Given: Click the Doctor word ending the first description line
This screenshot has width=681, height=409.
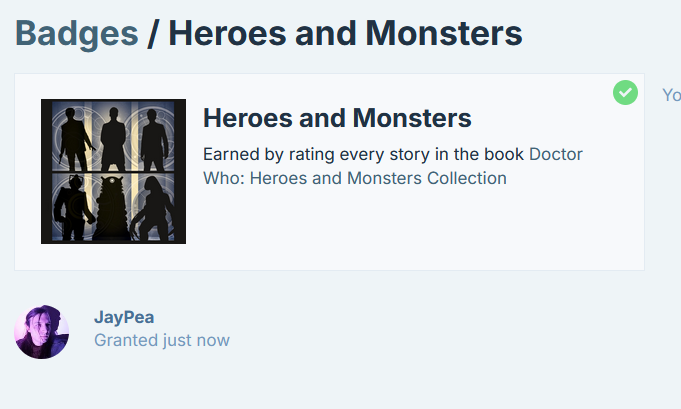Looking at the screenshot, I should pyautogui.click(x=556, y=154).
